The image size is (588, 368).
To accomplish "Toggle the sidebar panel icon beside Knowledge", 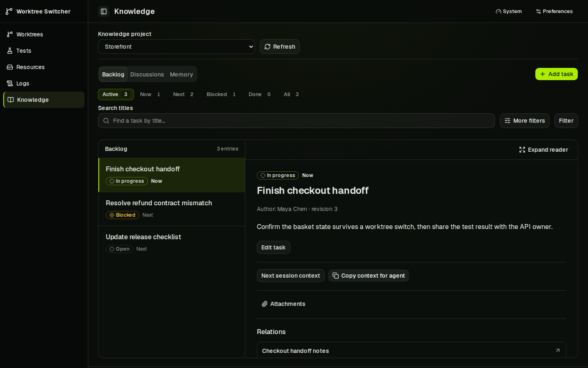I will (104, 11).
